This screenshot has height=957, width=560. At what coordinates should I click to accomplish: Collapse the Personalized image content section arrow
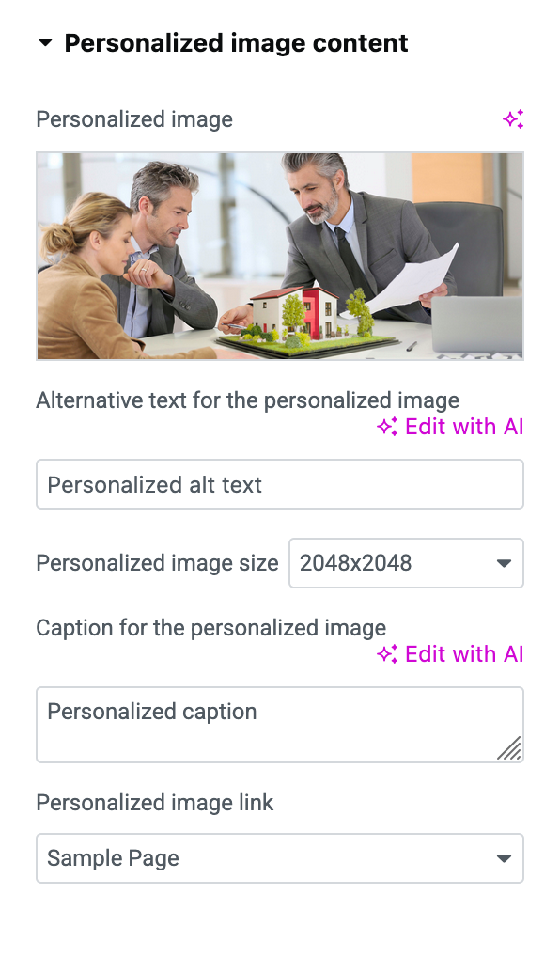pos(45,43)
